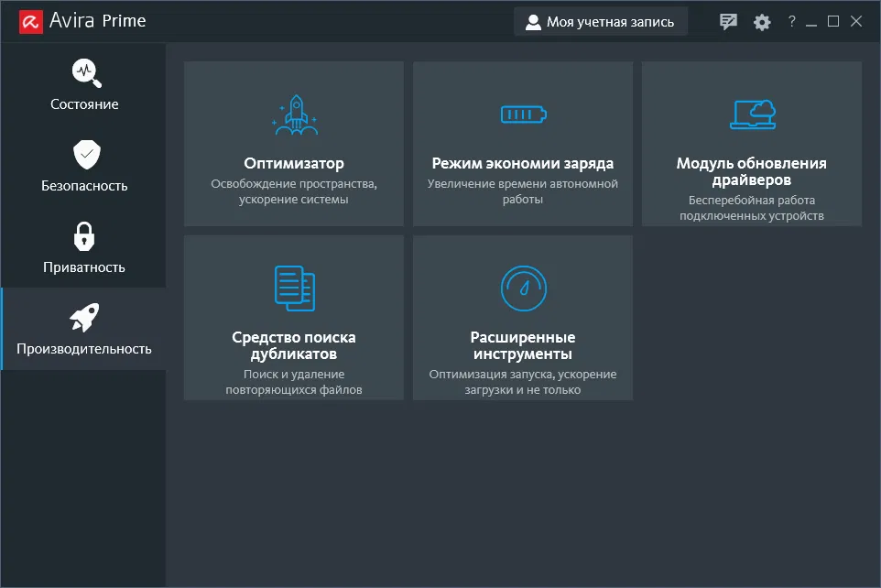The width and height of the screenshot is (881, 588).
Task: Click the Privacy padlock icon
Action: click(84, 236)
